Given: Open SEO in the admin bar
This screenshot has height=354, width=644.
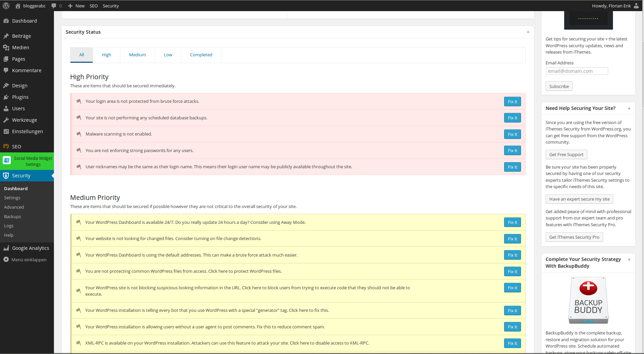Looking at the screenshot, I should (x=94, y=6).
